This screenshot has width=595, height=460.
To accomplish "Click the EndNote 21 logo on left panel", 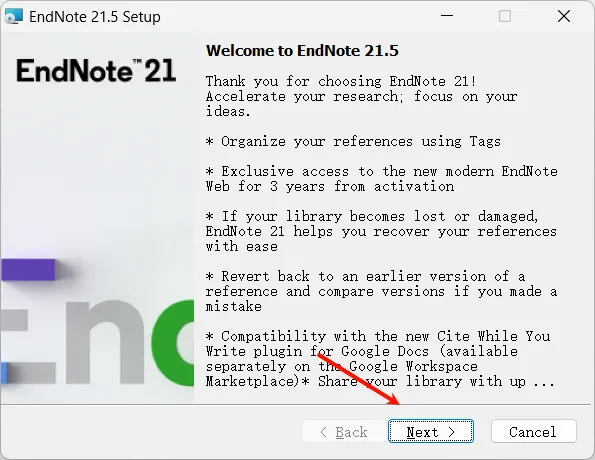I will 96,71.
